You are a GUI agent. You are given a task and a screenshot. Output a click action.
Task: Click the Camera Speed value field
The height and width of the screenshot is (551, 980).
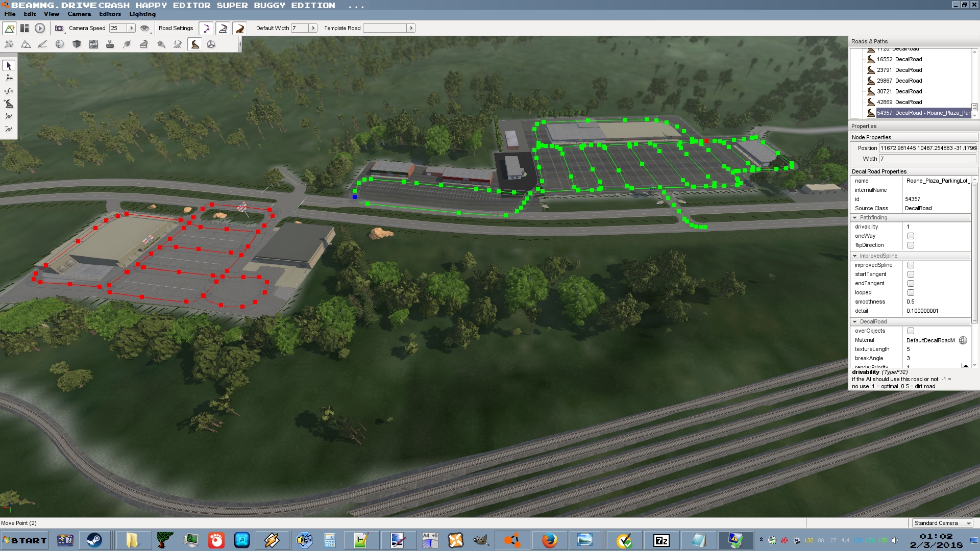point(118,28)
